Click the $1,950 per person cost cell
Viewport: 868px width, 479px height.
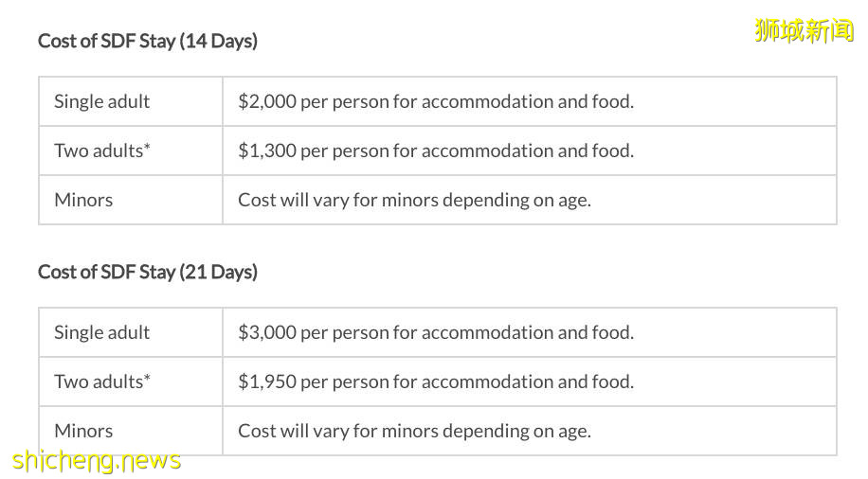(436, 381)
